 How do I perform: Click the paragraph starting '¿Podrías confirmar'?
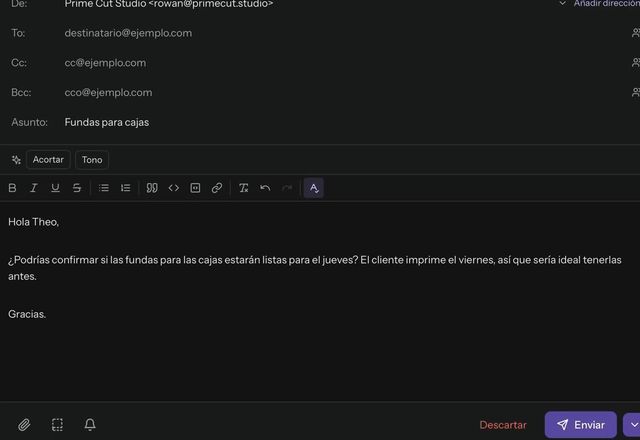(x=315, y=268)
